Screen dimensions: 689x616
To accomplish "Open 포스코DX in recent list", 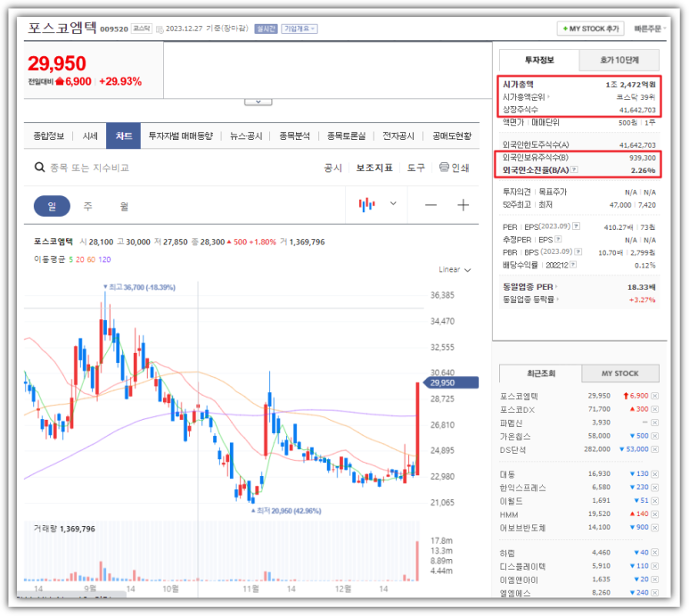I will [517, 409].
